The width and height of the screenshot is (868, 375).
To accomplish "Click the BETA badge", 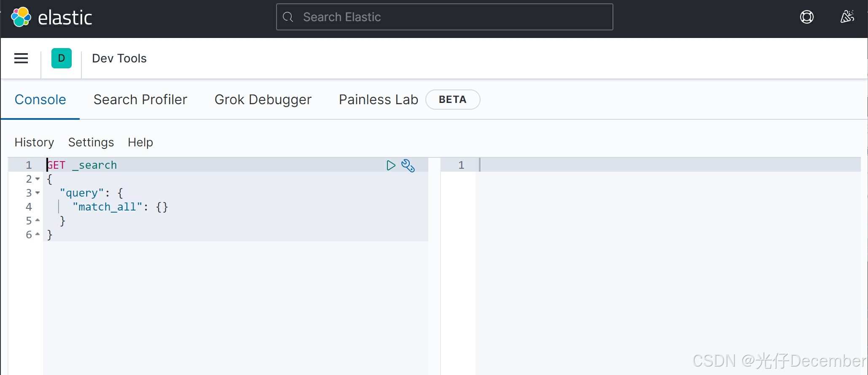I will (453, 100).
